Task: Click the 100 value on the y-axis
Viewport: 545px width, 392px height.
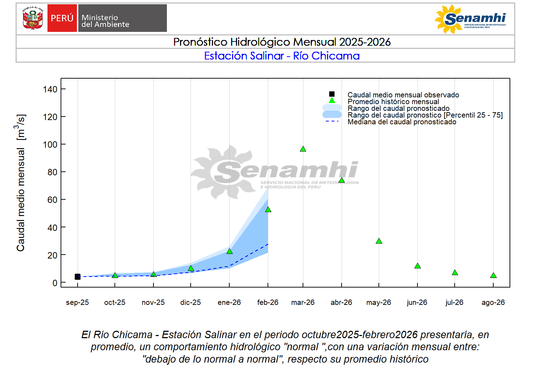Action: [50, 144]
